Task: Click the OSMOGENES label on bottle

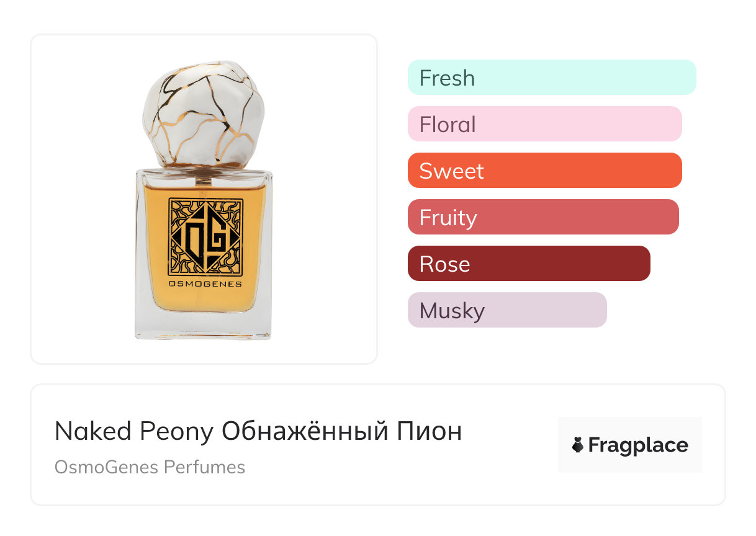Action: pyautogui.click(x=205, y=285)
